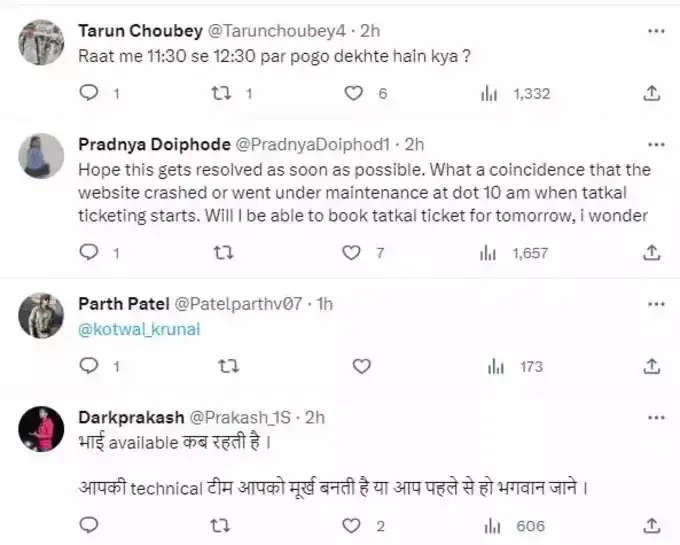The height and width of the screenshot is (545, 680).
Task: Reply to Parth Patel's tweet
Action: pyautogui.click(x=89, y=367)
